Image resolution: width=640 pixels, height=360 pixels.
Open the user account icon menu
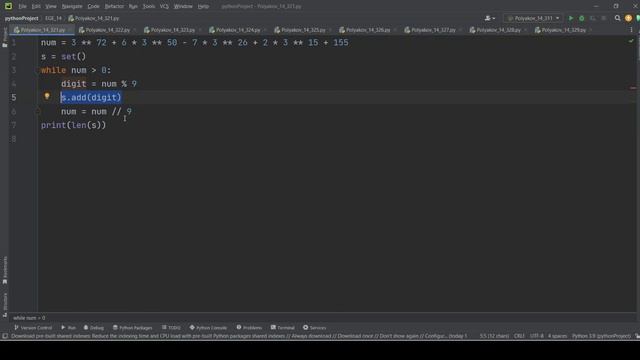489,18
